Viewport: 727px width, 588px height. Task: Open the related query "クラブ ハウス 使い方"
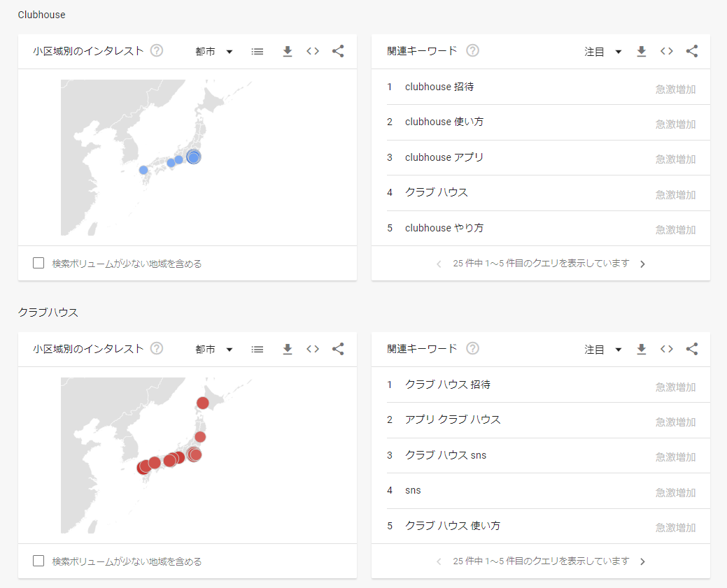click(x=453, y=526)
